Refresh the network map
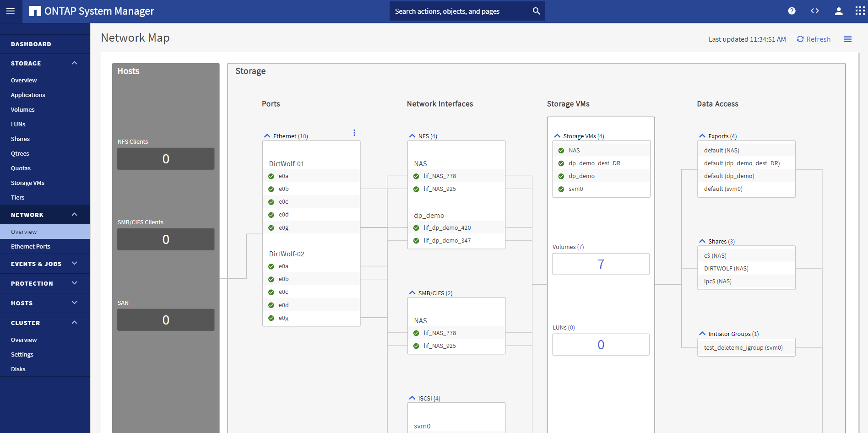 coord(814,39)
